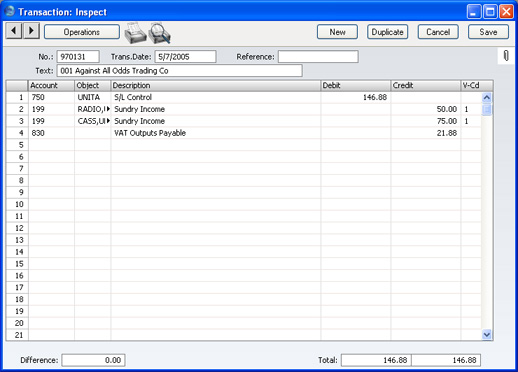Click account 199 in row 3
The height and width of the screenshot is (372, 518).
pos(38,121)
